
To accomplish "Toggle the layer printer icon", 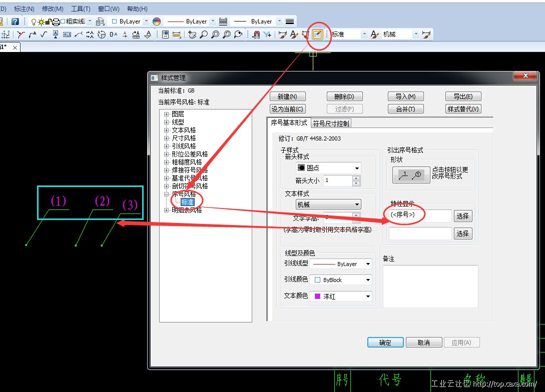I will 56,22.
